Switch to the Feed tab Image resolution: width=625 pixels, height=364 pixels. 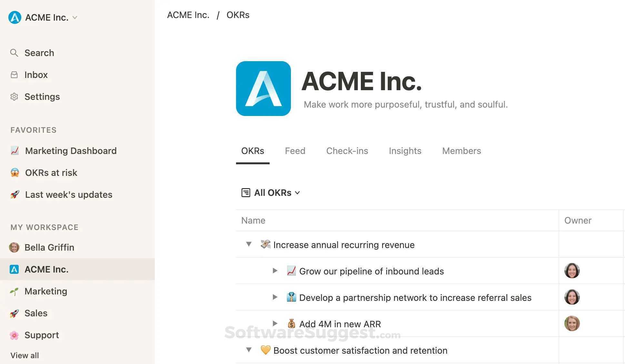295,151
